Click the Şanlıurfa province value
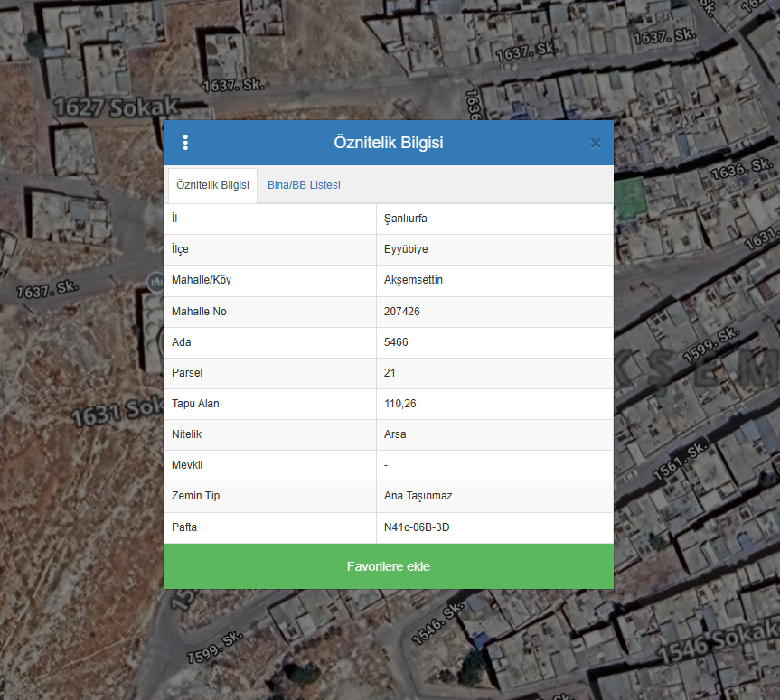Viewport: 780px width, 700px height. pos(406,219)
